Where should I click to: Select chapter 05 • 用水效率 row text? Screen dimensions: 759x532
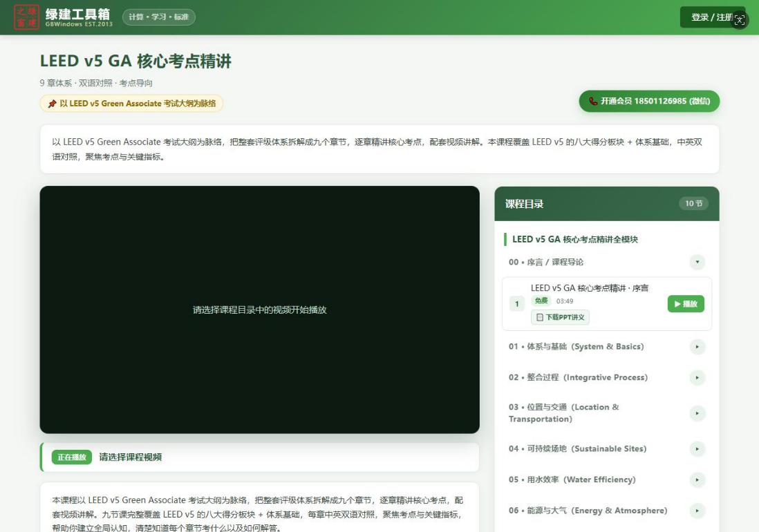572,479
